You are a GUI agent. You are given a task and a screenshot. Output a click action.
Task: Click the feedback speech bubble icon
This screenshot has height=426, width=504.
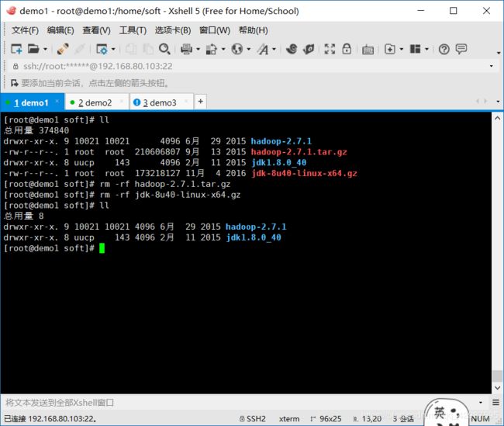pyautogui.click(x=461, y=49)
